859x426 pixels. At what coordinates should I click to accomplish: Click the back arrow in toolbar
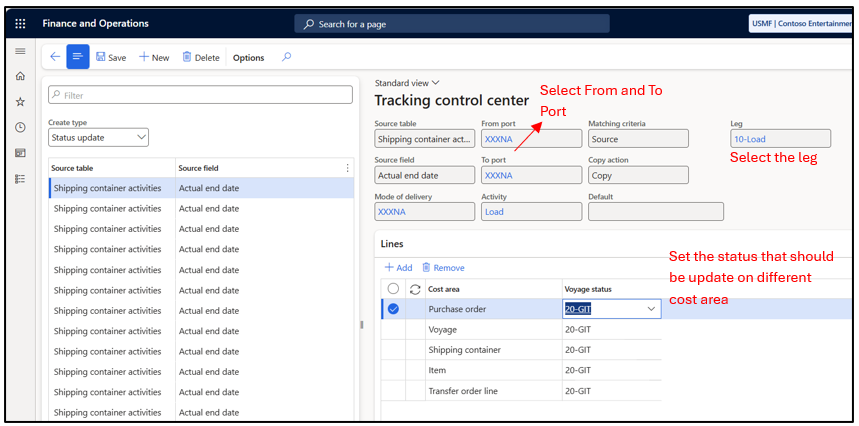click(55, 57)
